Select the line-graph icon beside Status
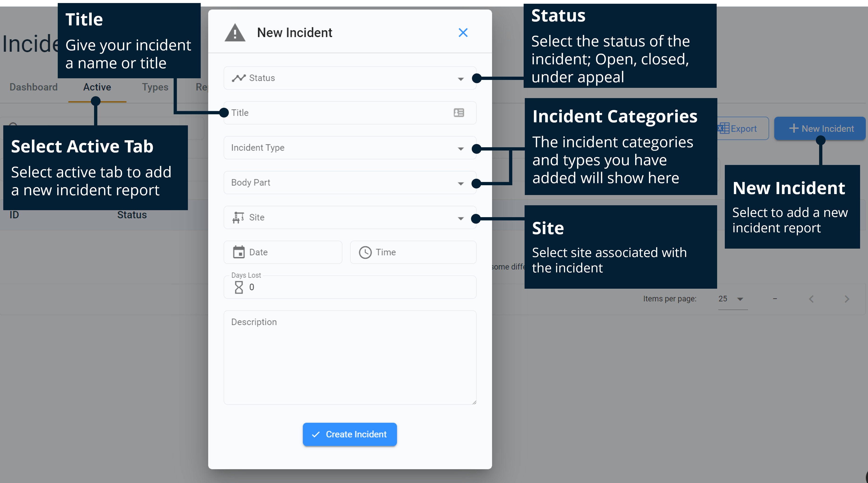This screenshot has width=868, height=483. 239,78
